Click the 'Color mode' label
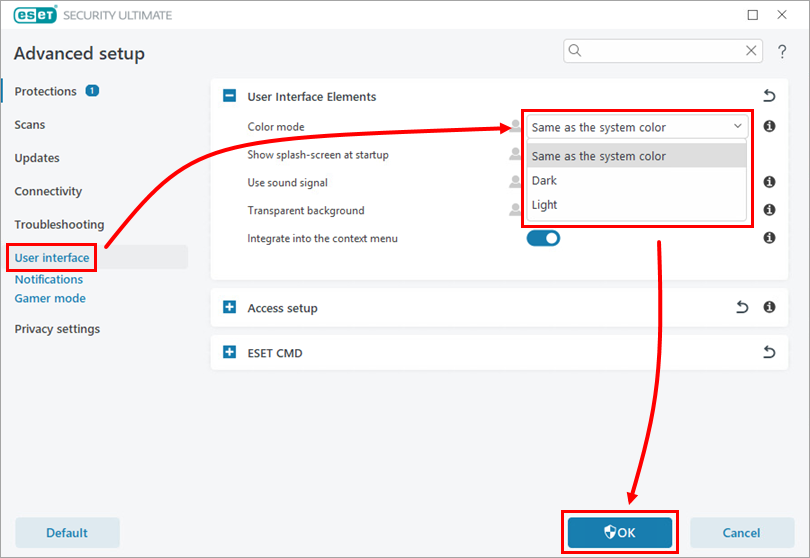 pyautogui.click(x=276, y=127)
